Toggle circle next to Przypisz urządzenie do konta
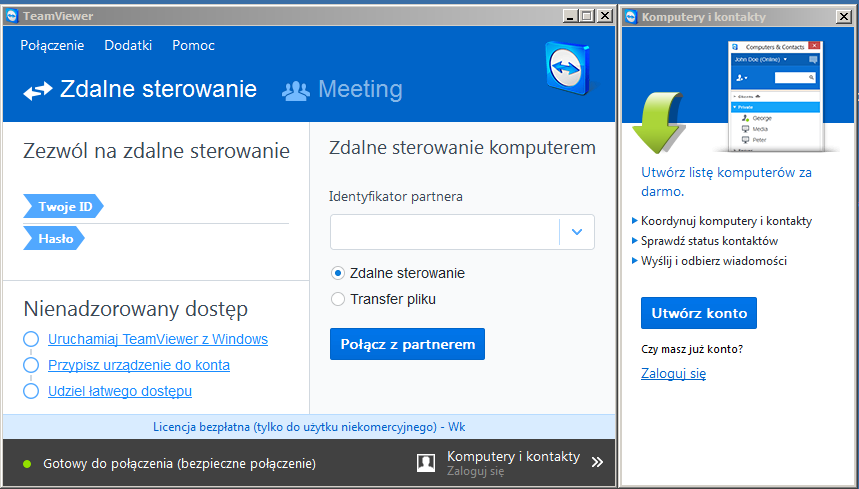Viewport: 859px width, 489px height. click(x=31, y=365)
